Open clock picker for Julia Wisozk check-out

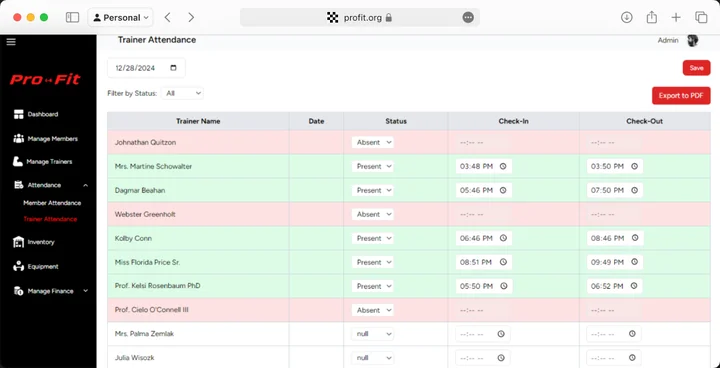(x=632, y=358)
